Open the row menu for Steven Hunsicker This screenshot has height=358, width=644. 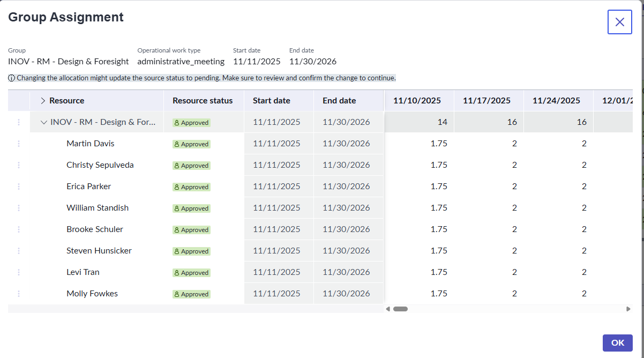[19, 251]
